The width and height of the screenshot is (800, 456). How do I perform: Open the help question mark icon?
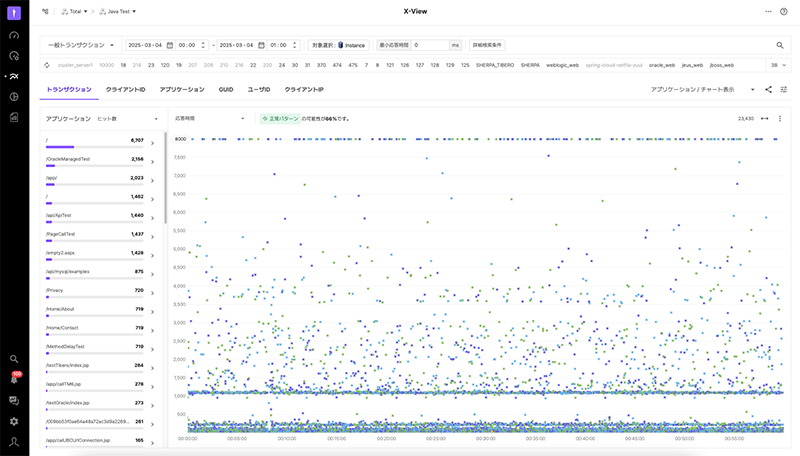784,11
